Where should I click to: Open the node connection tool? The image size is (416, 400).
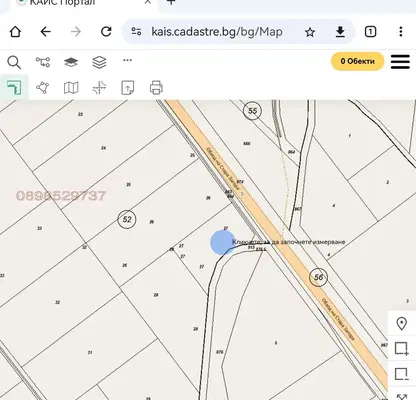point(43,62)
